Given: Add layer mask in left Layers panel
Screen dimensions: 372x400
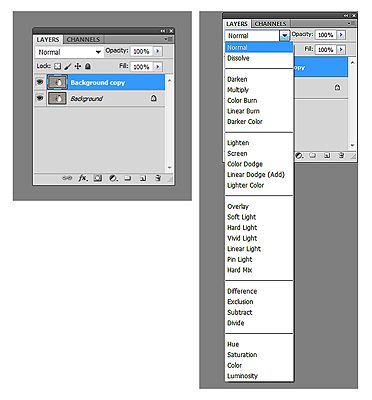Looking at the screenshot, I should (x=98, y=178).
